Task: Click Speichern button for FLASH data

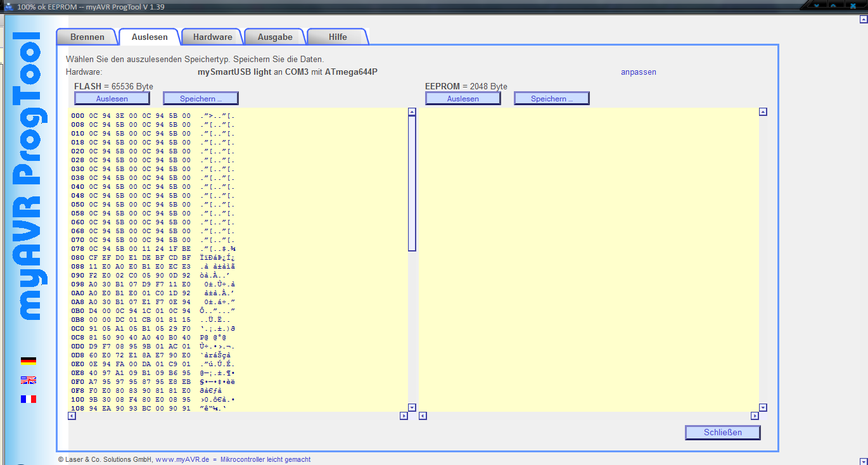Action: coord(200,98)
